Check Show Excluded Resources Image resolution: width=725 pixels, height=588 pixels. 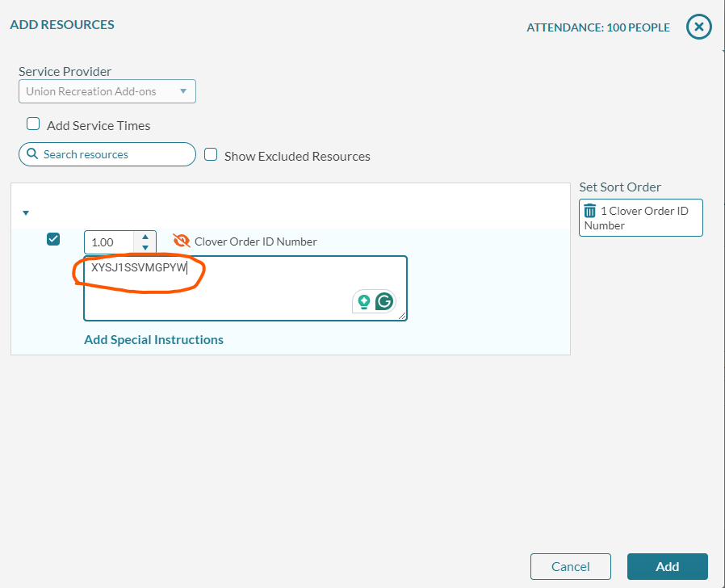pos(211,154)
